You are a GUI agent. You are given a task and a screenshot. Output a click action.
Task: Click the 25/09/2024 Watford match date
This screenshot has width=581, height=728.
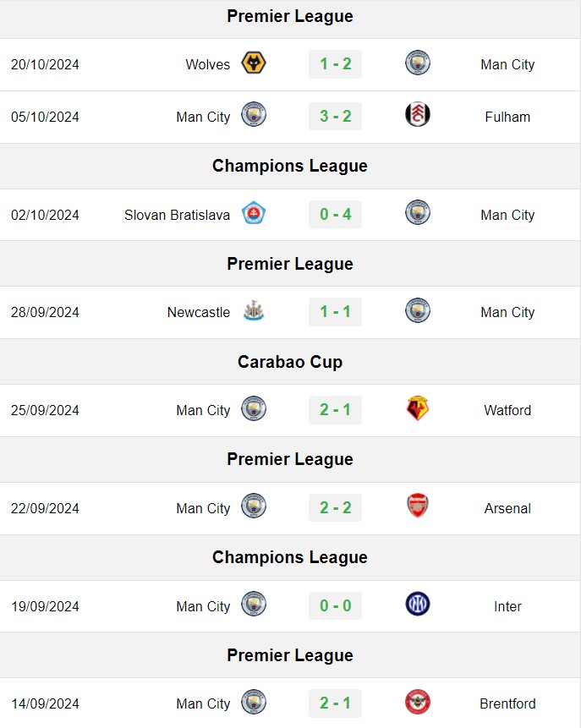[x=45, y=410]
